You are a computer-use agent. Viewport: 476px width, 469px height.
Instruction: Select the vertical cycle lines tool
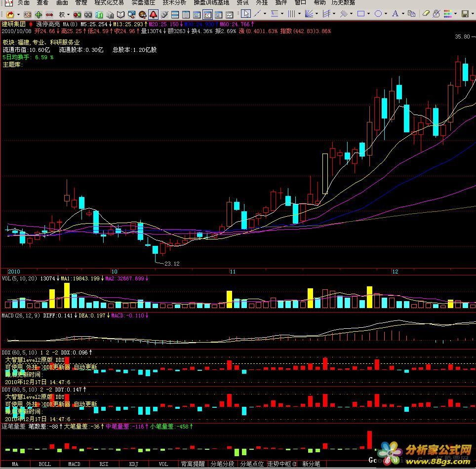tap(291, 14)
